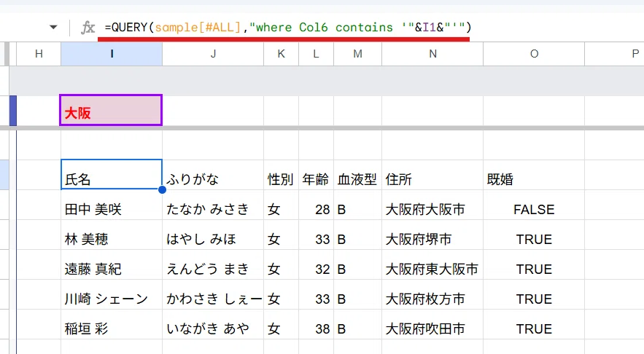The width and height of the screenshot is (644, 354).
Task: Select cell with name 林 美穂
Action: click(112, 235)
